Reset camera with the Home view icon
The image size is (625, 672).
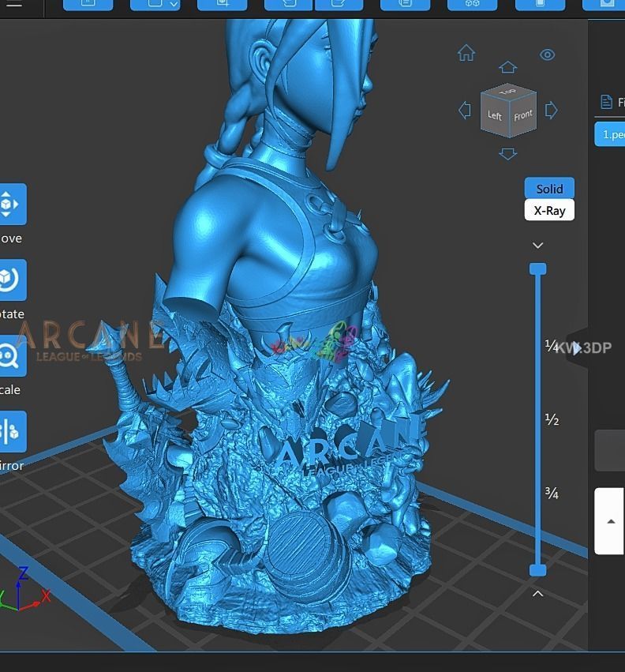click(466, 53)
